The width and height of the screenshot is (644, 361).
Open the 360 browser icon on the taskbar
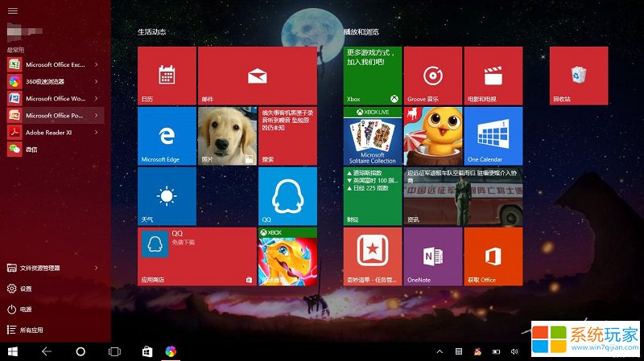(171, 351)
